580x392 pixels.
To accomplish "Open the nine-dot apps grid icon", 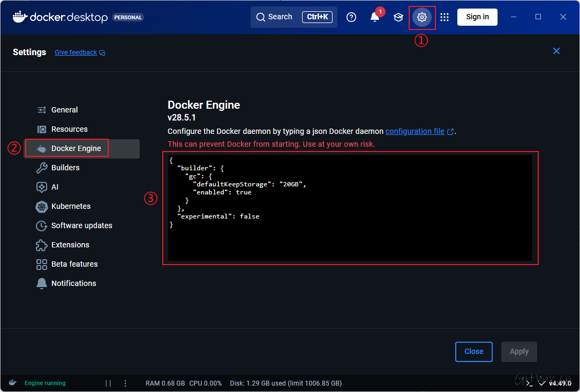I will pyautogui.click(x=445, y=17).
